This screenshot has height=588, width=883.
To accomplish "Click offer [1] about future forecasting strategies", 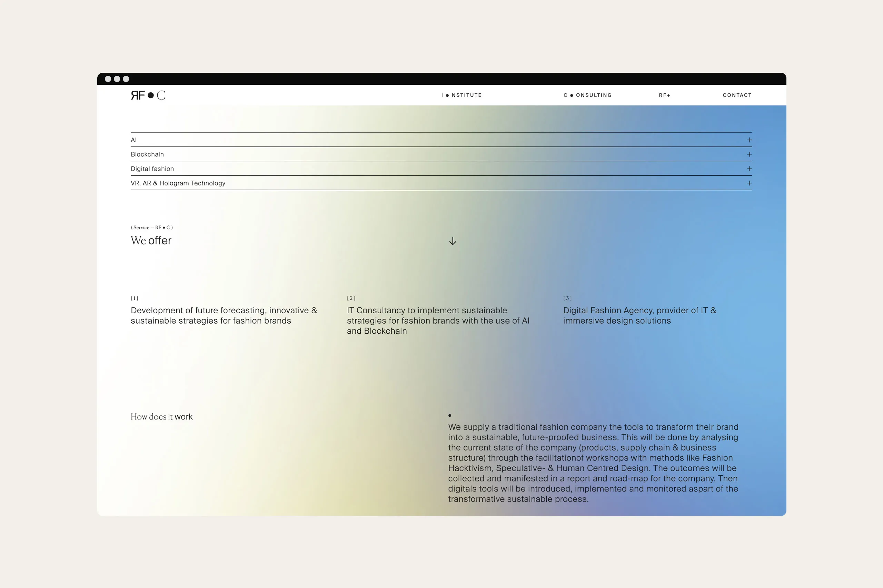I will [x=223, y=315].
